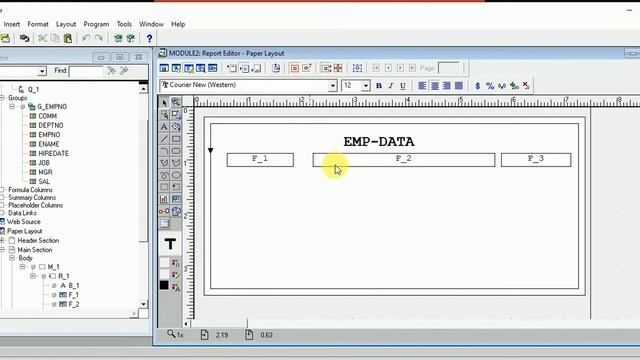Open Fill Color palette tool
Viewport: 640px width, 360px height.
(176, 262)
